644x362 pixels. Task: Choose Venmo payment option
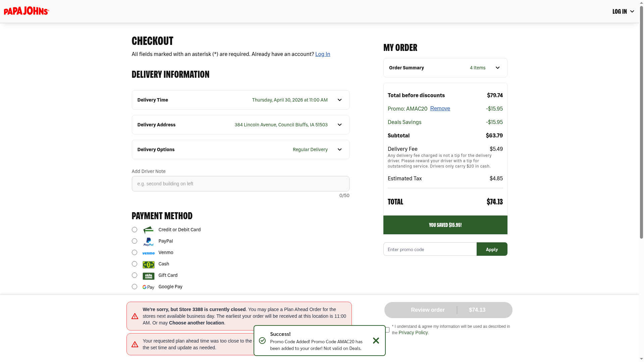coord(135,252)
